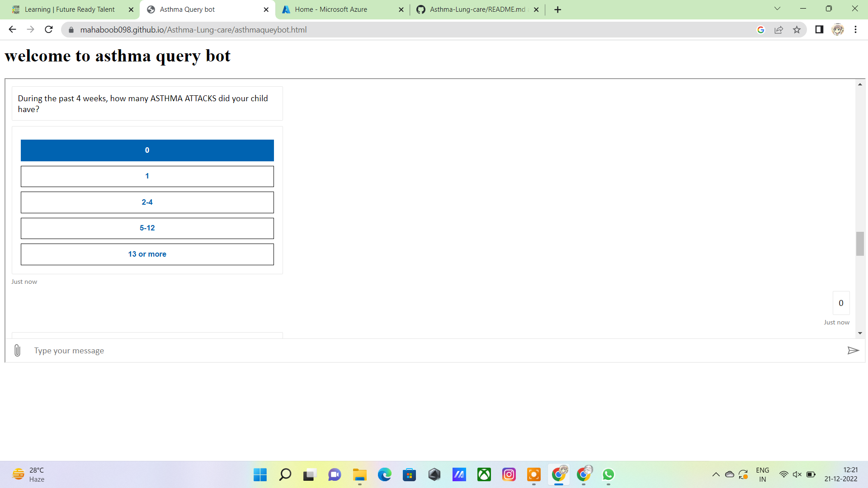The image size is (868, 488).
Task: Bookmark this page with star icon
Action: point(797,30)
